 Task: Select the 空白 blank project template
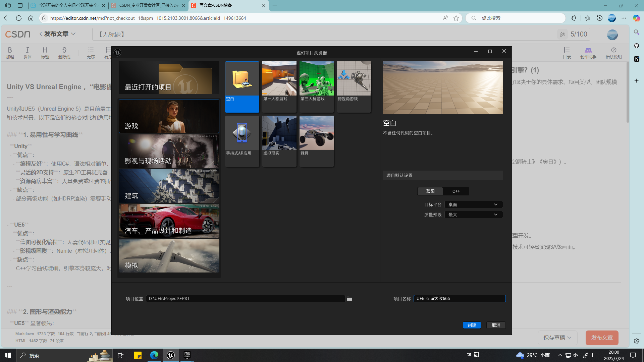[x=242, y=86]
